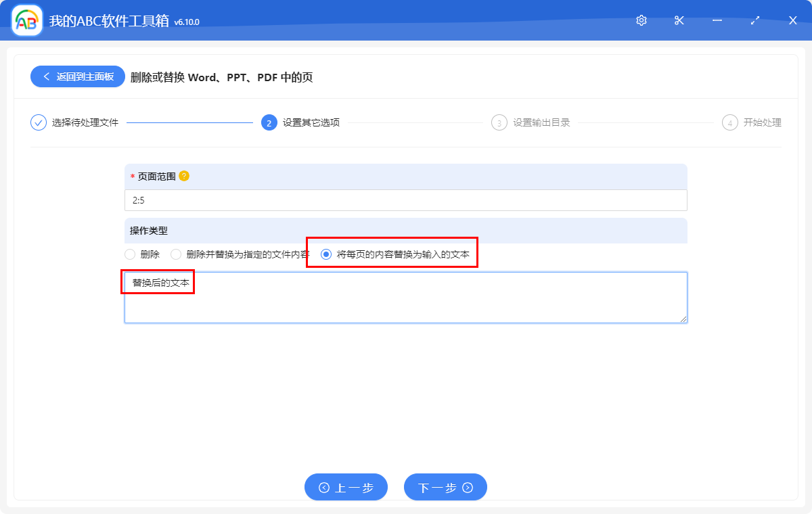Click the 设置输出目录 step label
812x514 pixels.
tap(541, 122)
